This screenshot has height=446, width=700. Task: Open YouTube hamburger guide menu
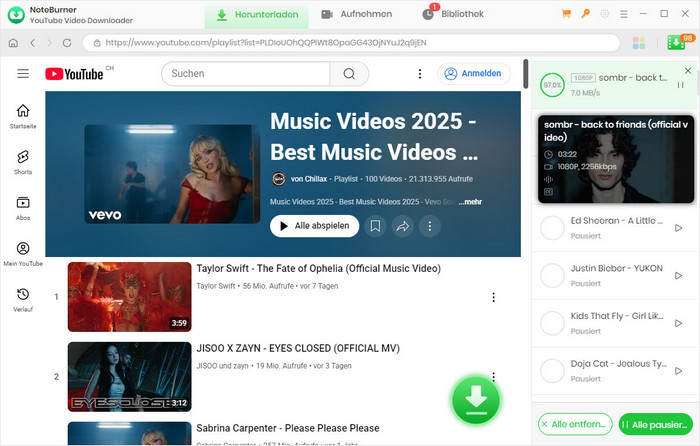pyautogui.click(x=23, y=74)
